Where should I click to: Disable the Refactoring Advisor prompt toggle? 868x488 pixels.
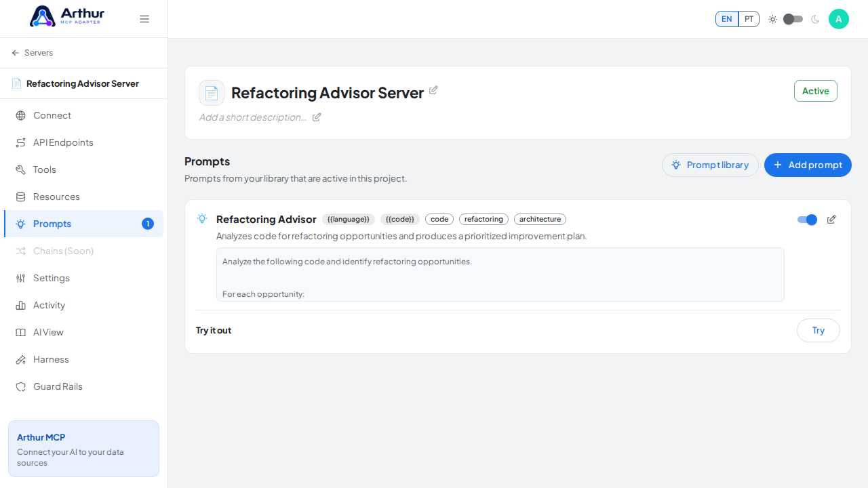coord(807,220)
